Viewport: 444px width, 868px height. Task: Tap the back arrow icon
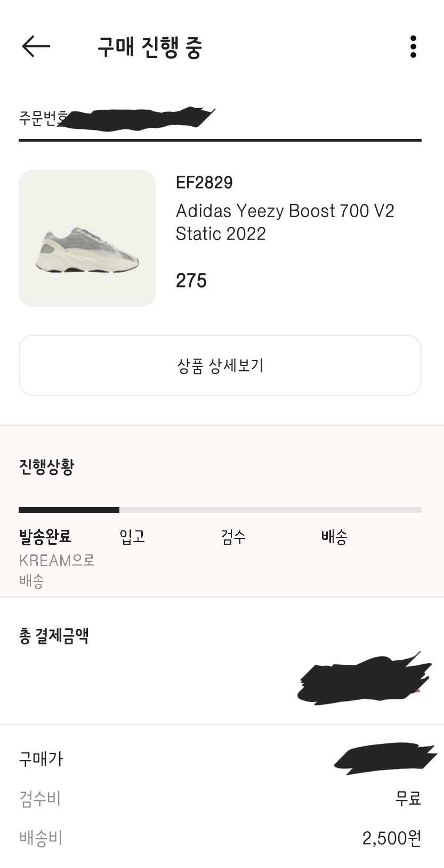[36, 47]
